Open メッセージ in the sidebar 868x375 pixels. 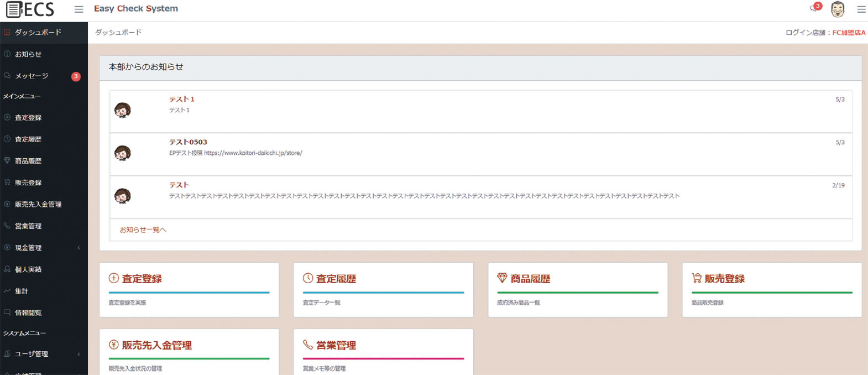click(32, 76)
